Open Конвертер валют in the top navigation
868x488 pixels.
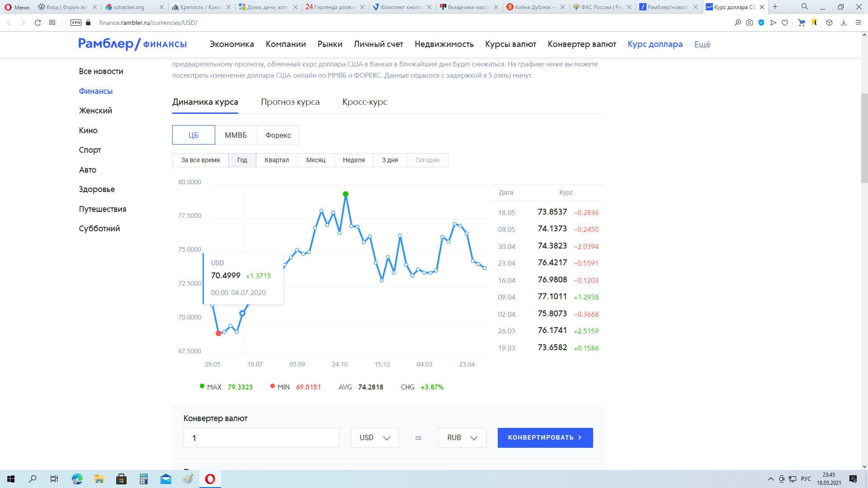(582, 44)
